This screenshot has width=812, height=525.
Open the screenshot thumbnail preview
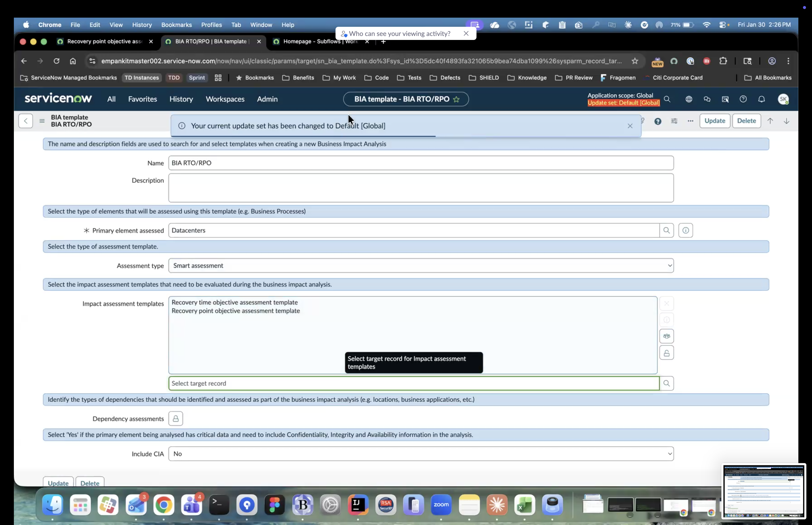(763, 491)
